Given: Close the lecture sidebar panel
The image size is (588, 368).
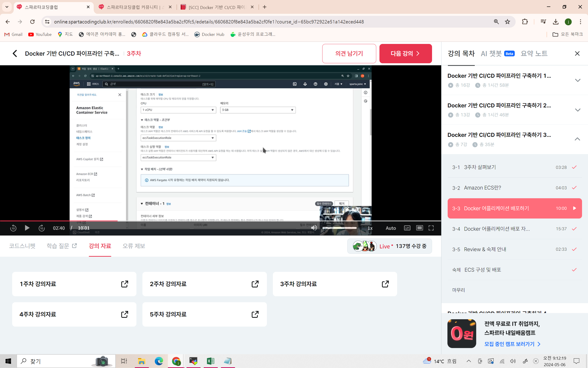Looking at the screenshot, I should pos(577,54).
